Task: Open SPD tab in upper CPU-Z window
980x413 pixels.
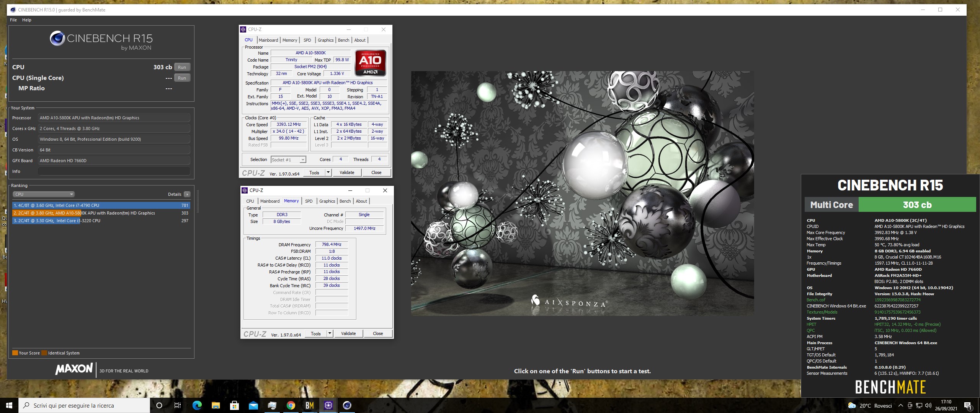Action: [307, 40]
